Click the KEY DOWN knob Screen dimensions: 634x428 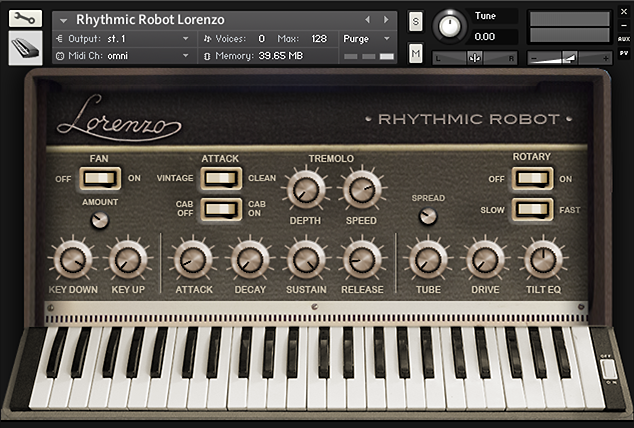pyautogui.click(x=73, y=259)
